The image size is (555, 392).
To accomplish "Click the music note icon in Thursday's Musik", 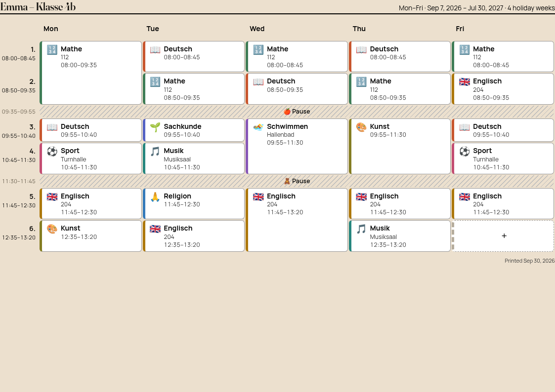I will click(361, 229).
